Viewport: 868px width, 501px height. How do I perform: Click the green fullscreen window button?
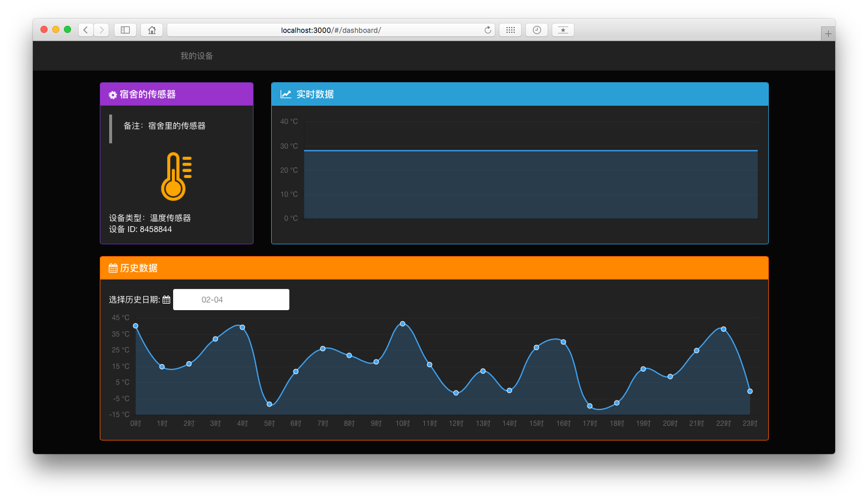click(67, 29)
